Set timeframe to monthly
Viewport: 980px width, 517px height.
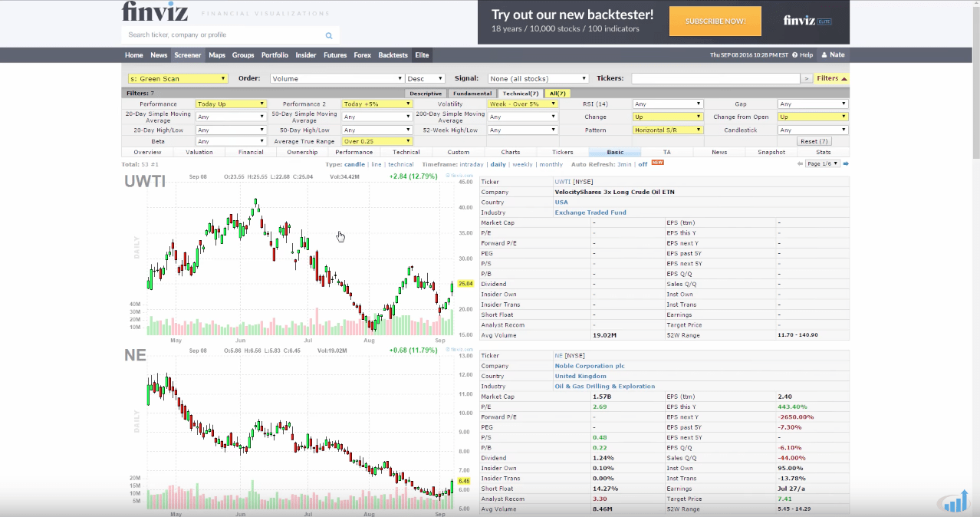point(551,164)
